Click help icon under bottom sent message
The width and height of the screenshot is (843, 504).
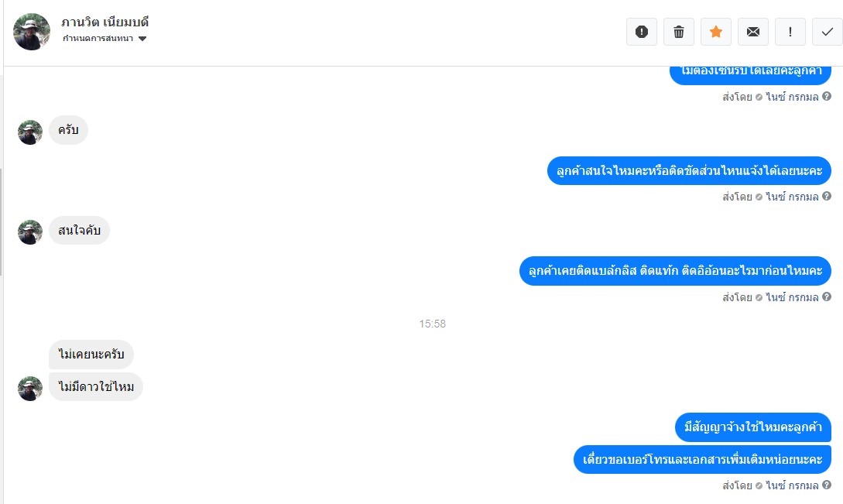pyautogui.click(x=827, y=485)
